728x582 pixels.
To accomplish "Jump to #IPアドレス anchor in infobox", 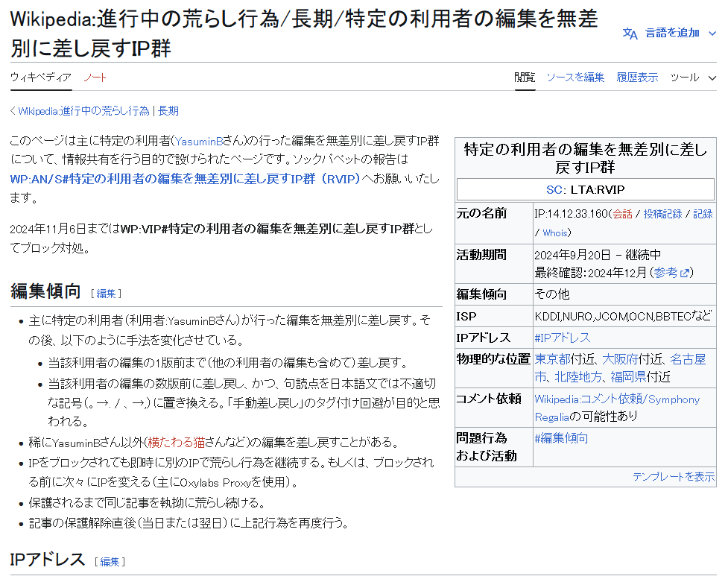I will (563, 338).
